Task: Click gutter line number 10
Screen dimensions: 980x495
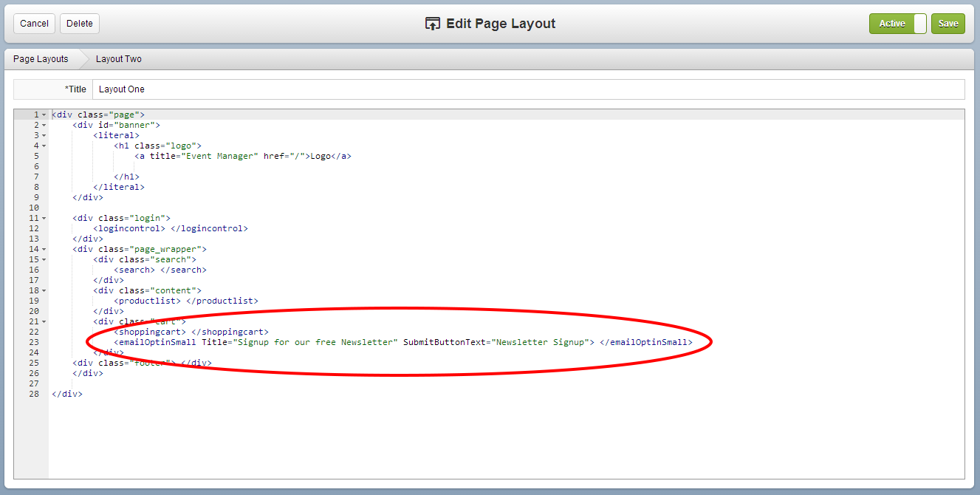Action: pos(33,208)
